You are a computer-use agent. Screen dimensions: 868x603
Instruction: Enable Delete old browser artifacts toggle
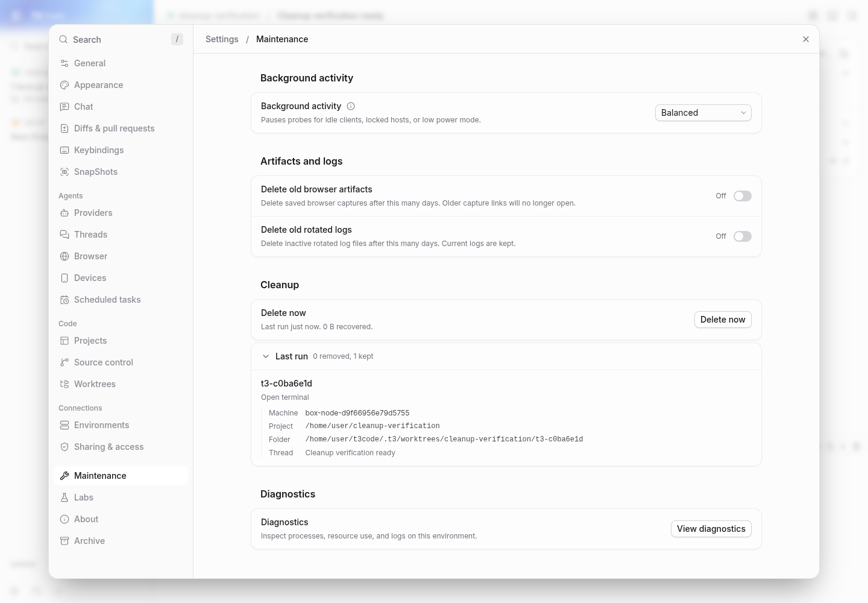click(x=743, y=196)
